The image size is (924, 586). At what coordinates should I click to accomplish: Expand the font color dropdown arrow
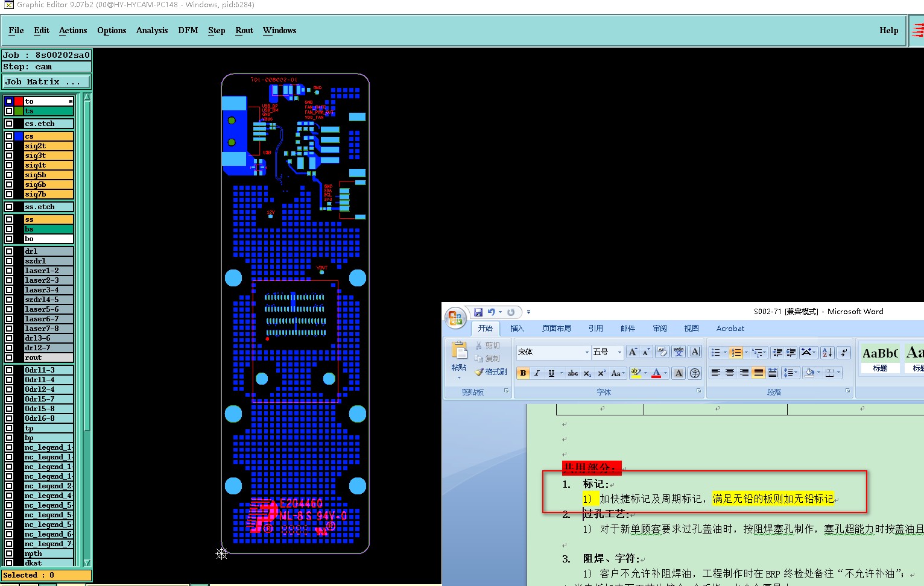click(x=665, y=373)
